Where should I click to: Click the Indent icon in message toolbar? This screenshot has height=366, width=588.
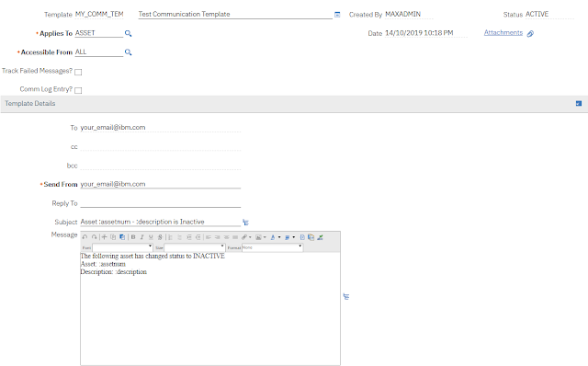pos(189,237)
